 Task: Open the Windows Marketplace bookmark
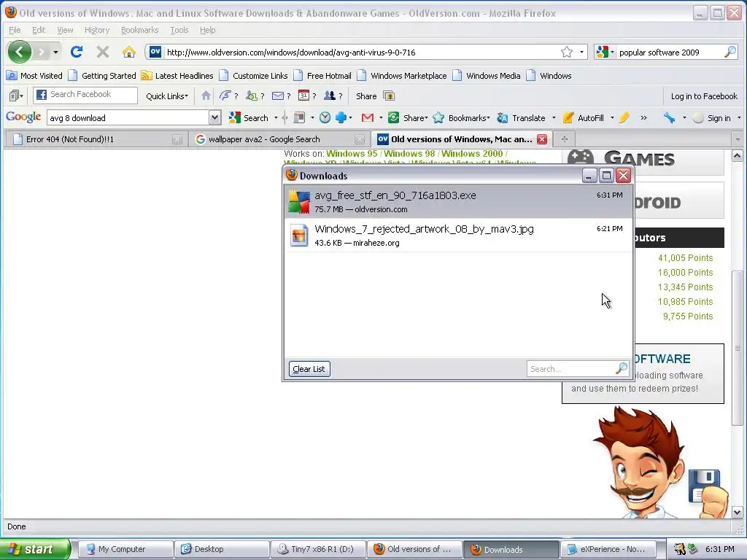(x=402, y=76)
